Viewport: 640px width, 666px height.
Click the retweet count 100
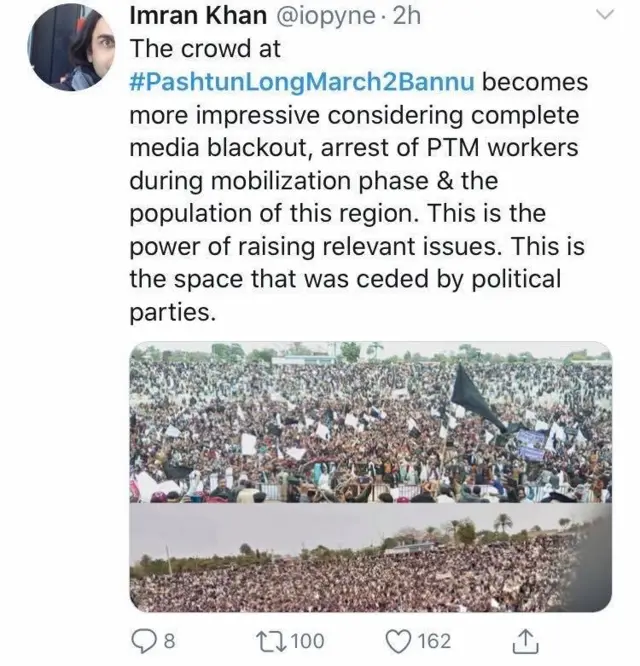tap(307, 640)
